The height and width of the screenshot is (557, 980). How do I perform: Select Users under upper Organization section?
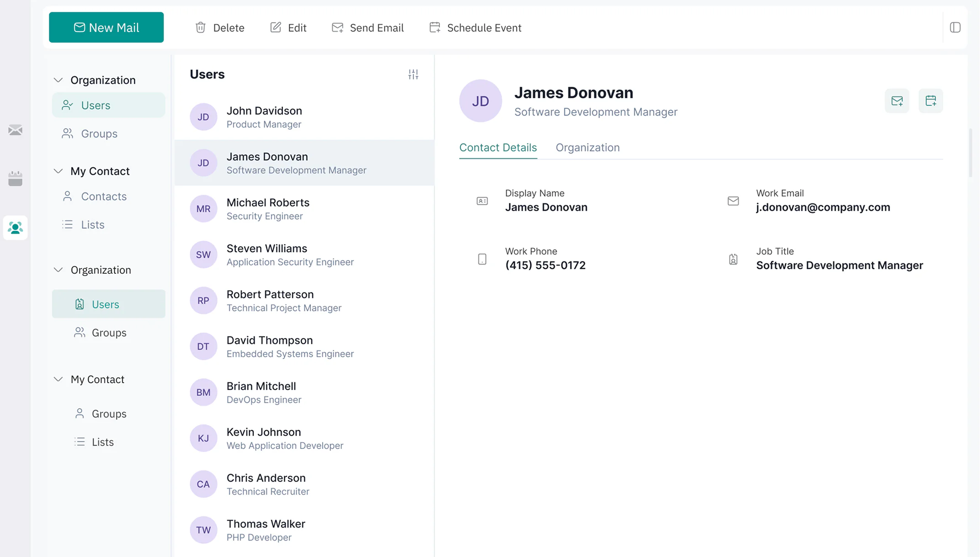click(x=109, y=105)
